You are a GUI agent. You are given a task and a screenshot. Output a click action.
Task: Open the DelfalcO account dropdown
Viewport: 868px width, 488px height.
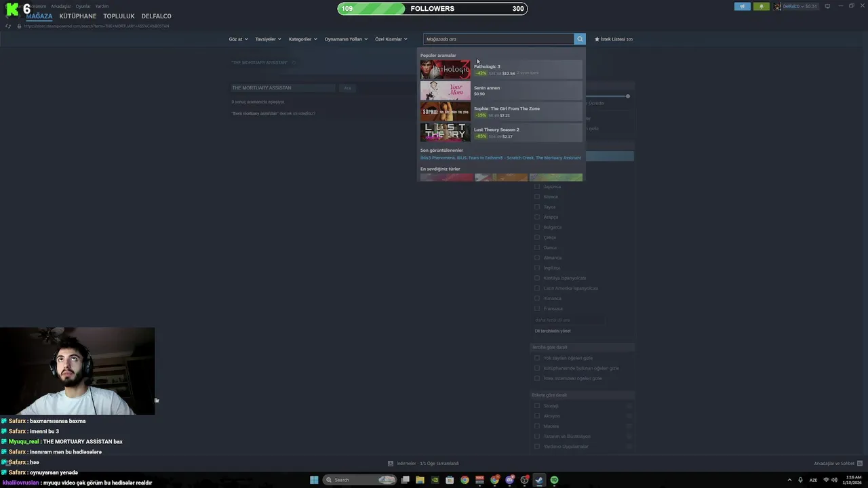[x=800, y=6]
